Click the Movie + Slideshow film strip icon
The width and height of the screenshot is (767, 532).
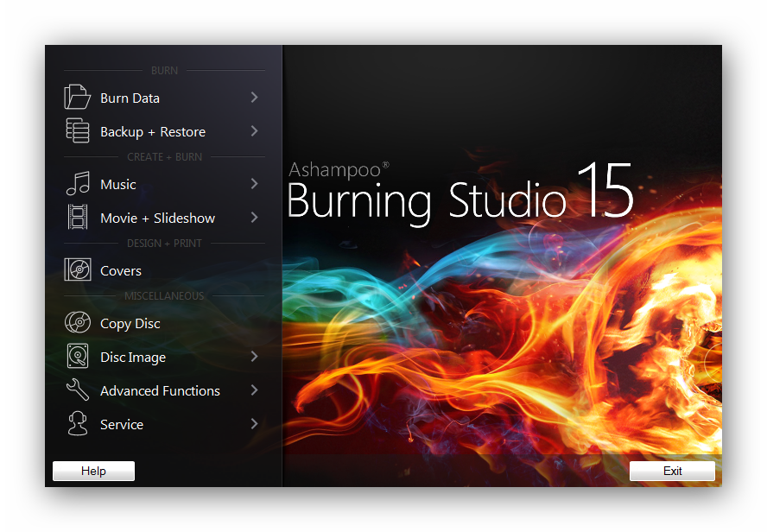(78, 217)
